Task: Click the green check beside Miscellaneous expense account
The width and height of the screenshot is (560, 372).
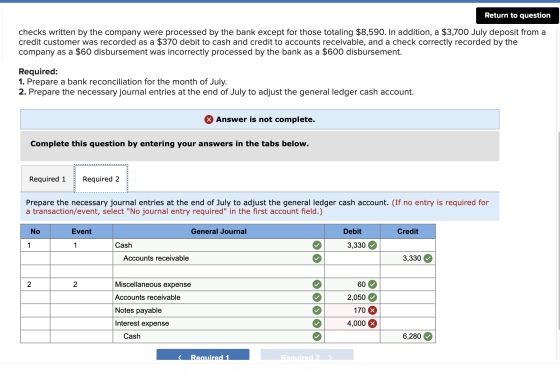Action: click(317, 285)
